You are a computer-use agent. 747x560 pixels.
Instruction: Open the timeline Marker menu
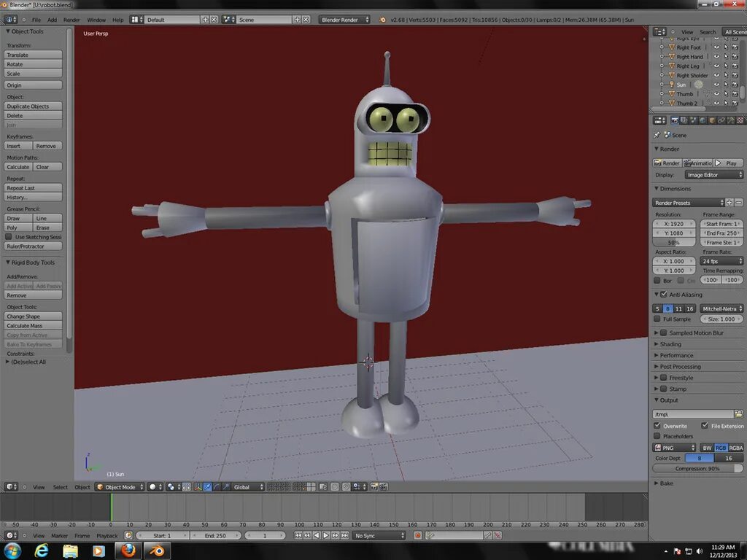[60, 536]
